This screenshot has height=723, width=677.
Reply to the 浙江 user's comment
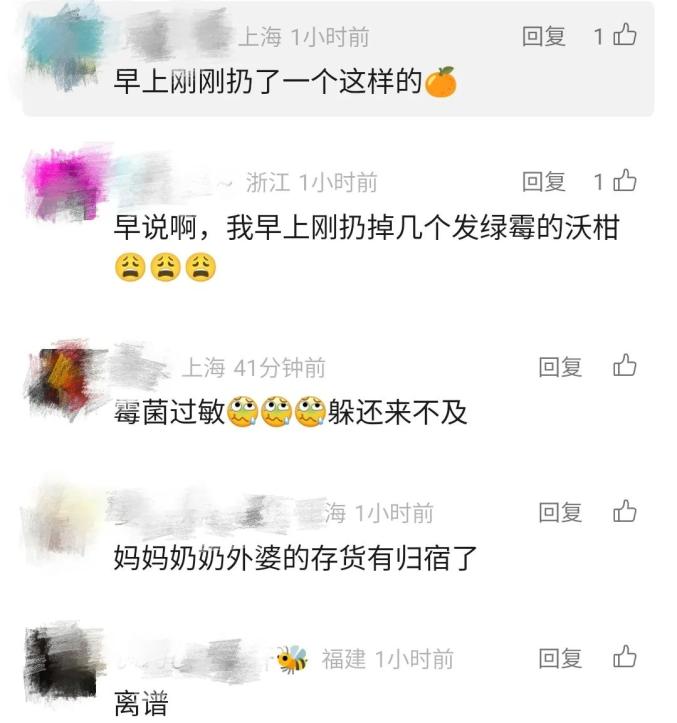(x=543, y=182)
